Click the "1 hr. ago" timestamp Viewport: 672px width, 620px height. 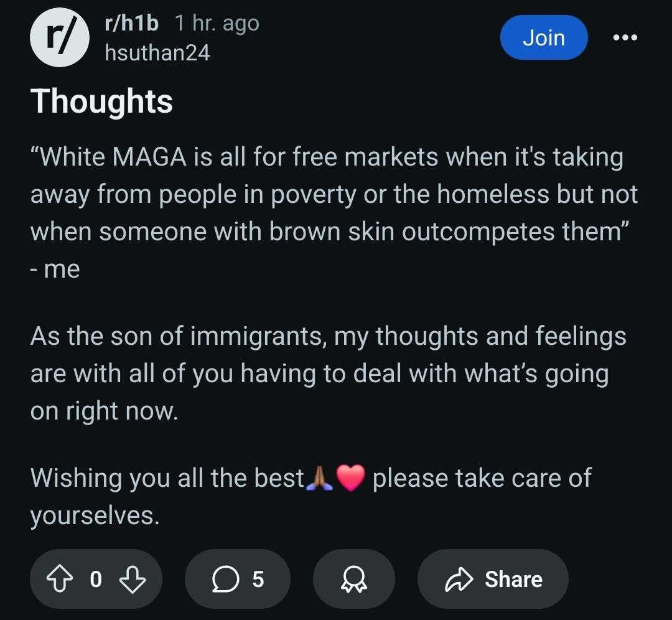coord(217,23)
